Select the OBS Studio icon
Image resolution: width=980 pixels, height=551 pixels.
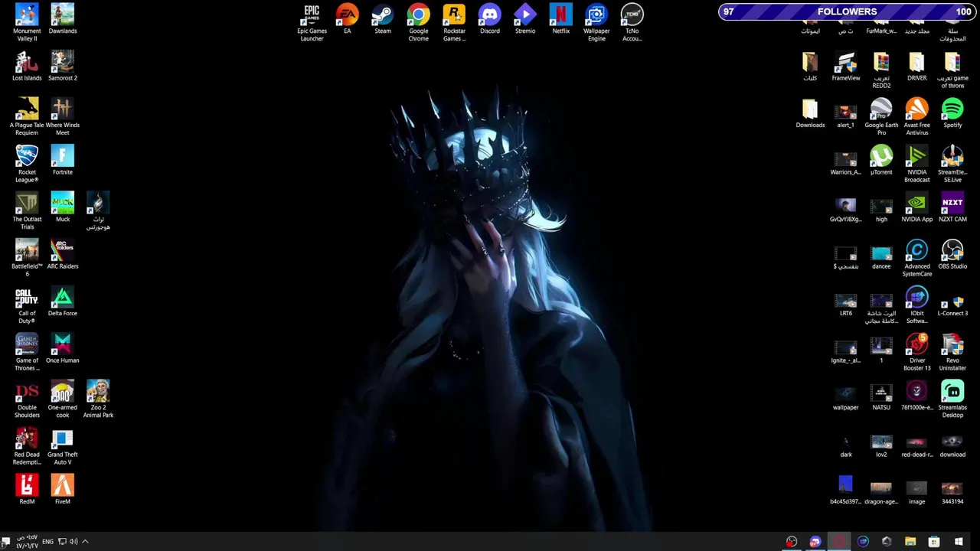tap(952, 254)
